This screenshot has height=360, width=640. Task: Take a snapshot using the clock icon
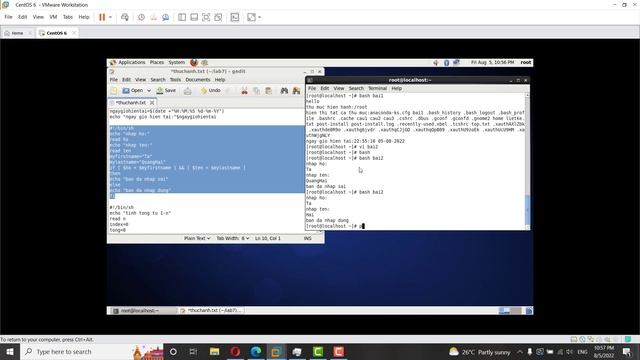[x=141, y=17]
